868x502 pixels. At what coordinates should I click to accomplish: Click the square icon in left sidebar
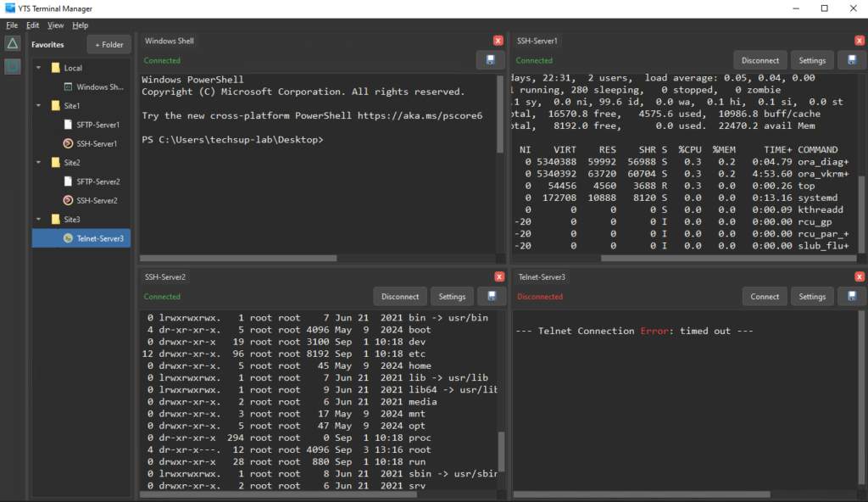pos(13,66)
